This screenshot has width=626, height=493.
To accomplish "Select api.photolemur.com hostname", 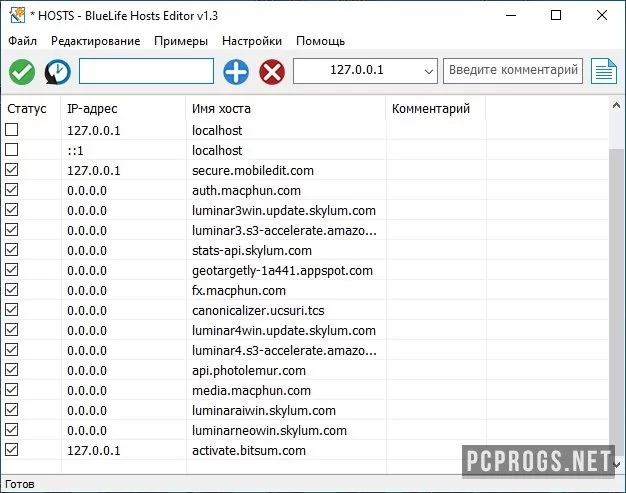I will [249, 370].
